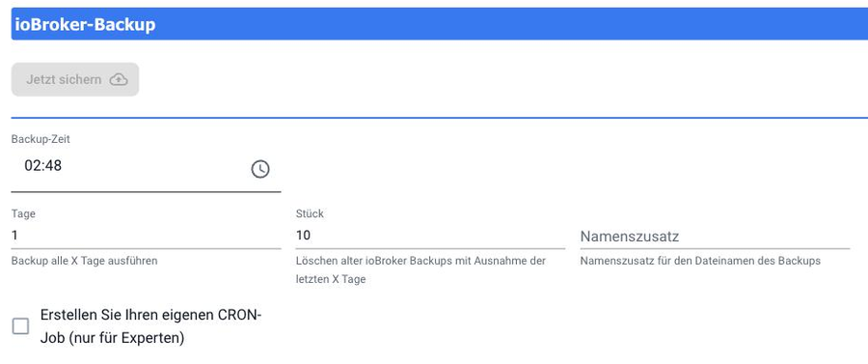This screenshot has height=364, width=868.
Task: Click the text Backup alle X Tage ausführen
Action: coord(85,261)
